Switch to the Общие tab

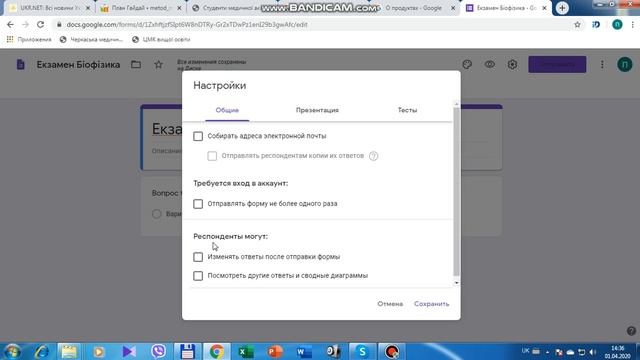pos(227,110)
